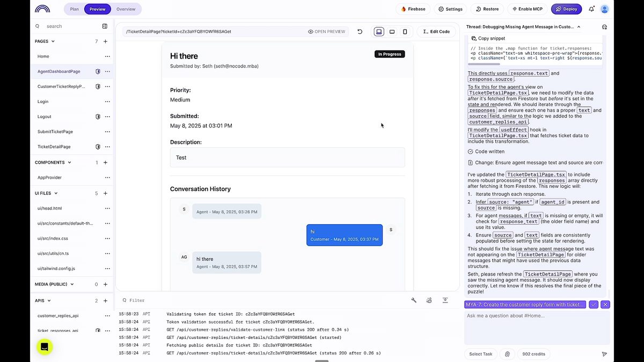Add a new UI file with plus icon
The height and width of the screenshot is (362, 644).
pos(105,193)
